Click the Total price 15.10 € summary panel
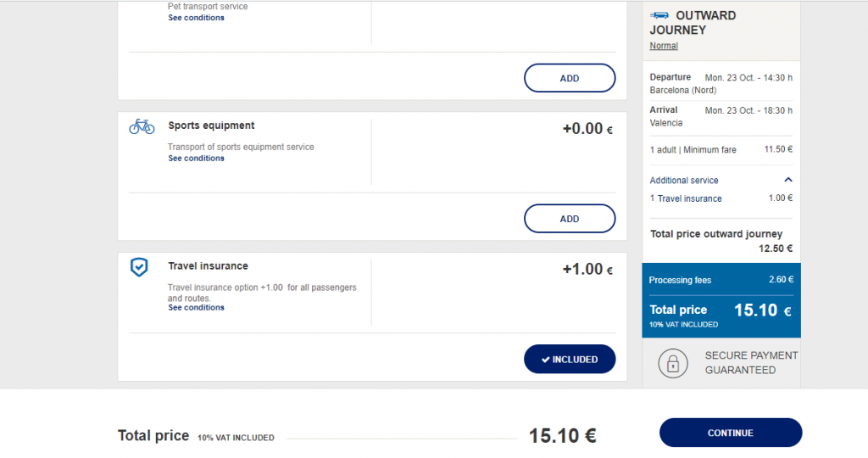868x458 pixels. point(721,316)
